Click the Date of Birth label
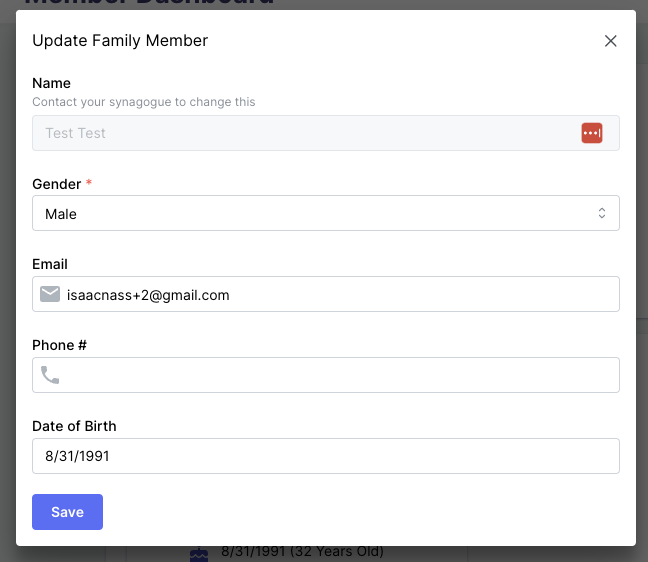Image resolution: width=648 pixels, height=562 pixels. coord(74,426)
